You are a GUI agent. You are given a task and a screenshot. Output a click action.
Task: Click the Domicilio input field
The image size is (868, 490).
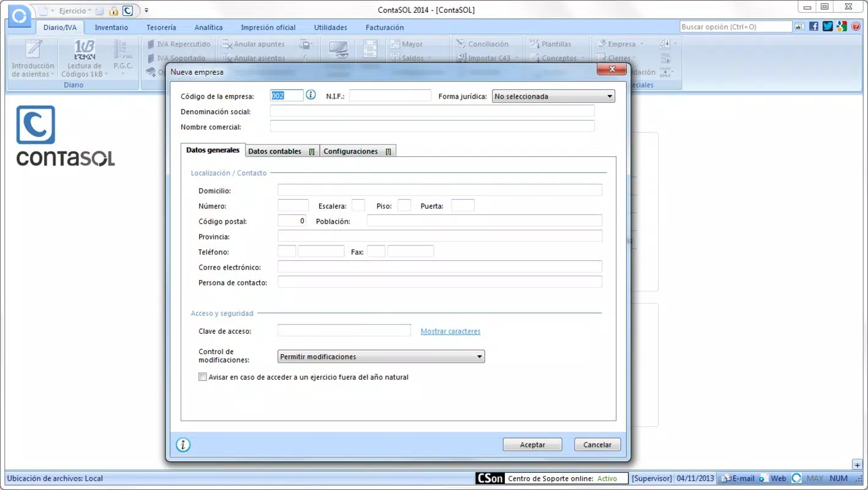click(x=440, y=190)
